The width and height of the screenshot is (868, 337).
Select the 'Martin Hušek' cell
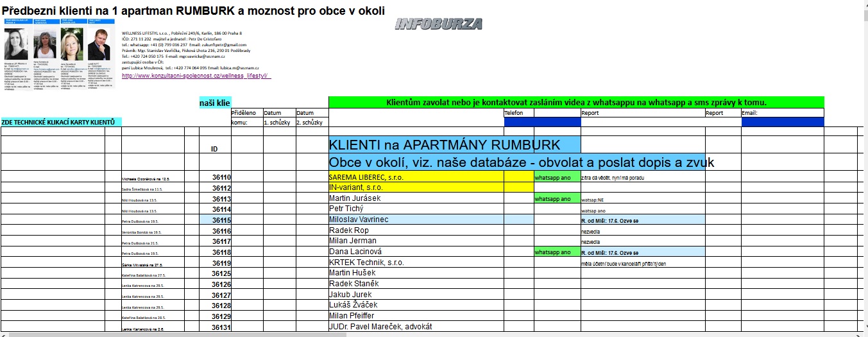click(416, 273)
